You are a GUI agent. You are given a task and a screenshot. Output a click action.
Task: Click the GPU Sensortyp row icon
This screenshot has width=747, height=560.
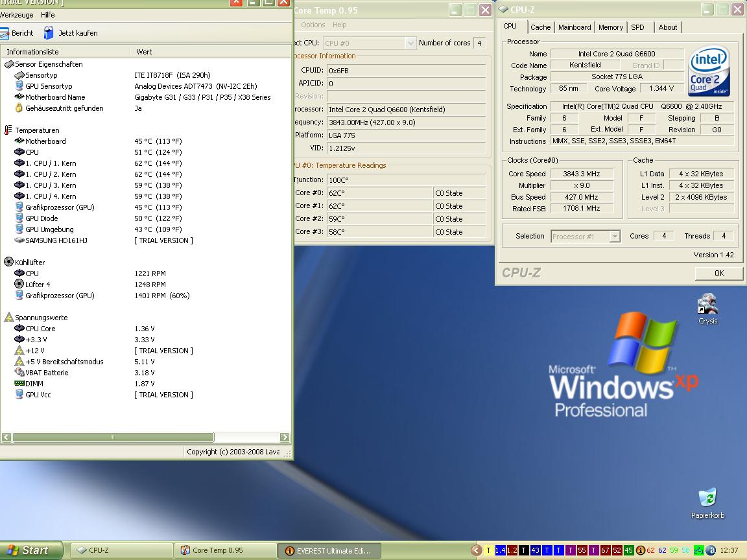pos(19,86)
